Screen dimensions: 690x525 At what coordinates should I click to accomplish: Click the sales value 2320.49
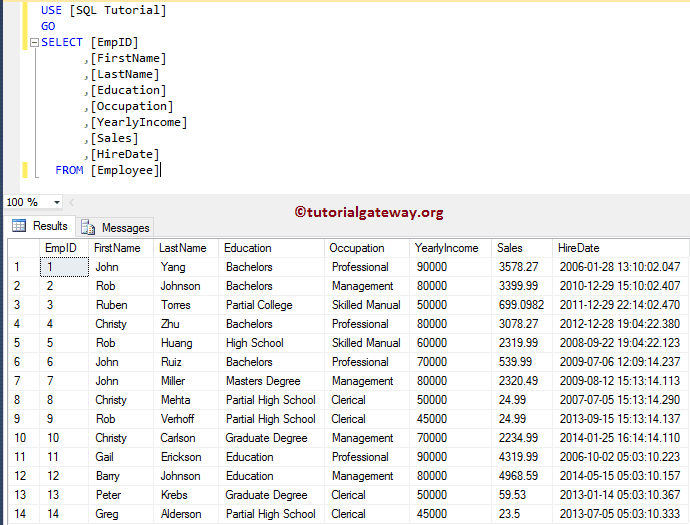[x=522, y=381]
